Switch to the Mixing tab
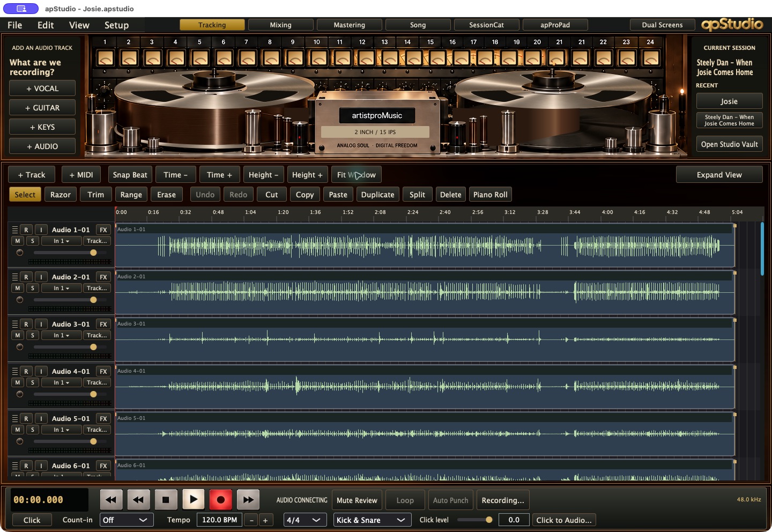The width and height of the screenshot is (772, 532). 281,25
